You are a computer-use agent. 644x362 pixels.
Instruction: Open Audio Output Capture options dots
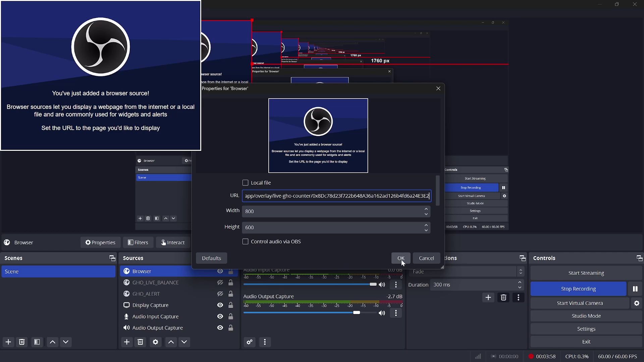[x=396, y=313]
